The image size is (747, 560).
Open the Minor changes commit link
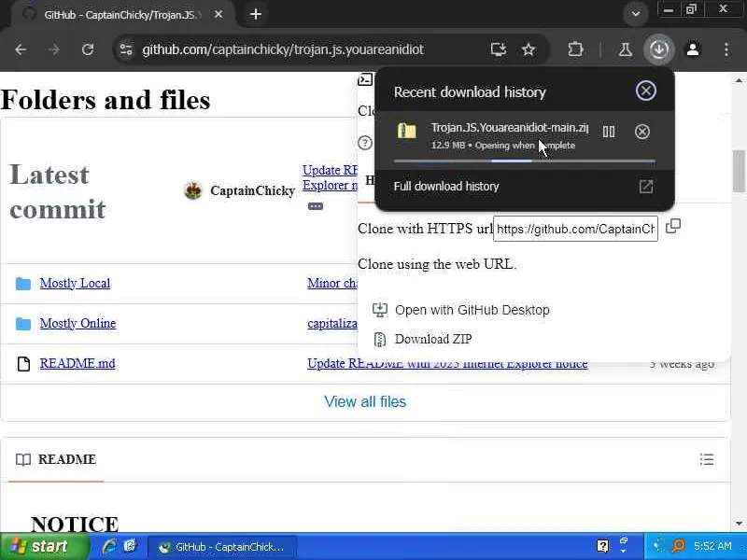coord(332,283)
